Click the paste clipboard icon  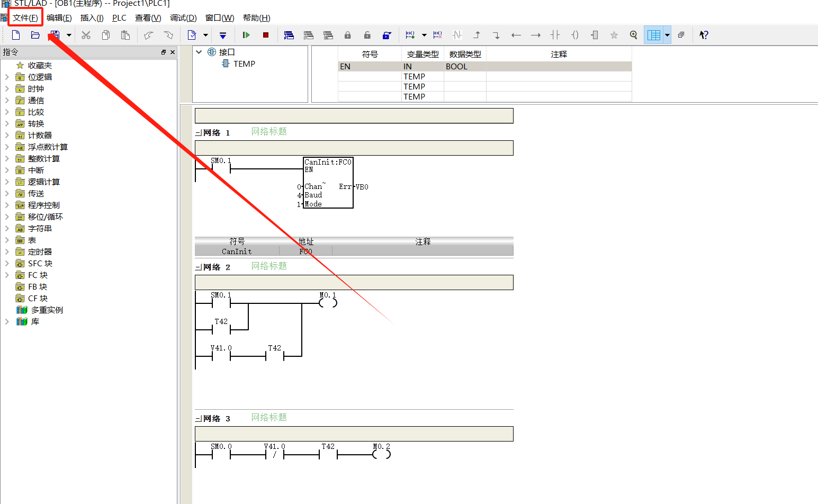pos(125,35)
